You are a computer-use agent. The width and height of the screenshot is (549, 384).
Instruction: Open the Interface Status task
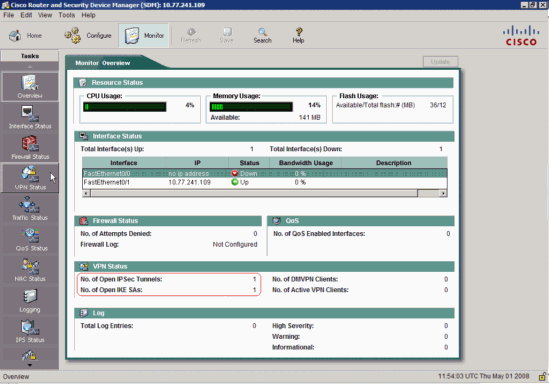tap(30, 117)
